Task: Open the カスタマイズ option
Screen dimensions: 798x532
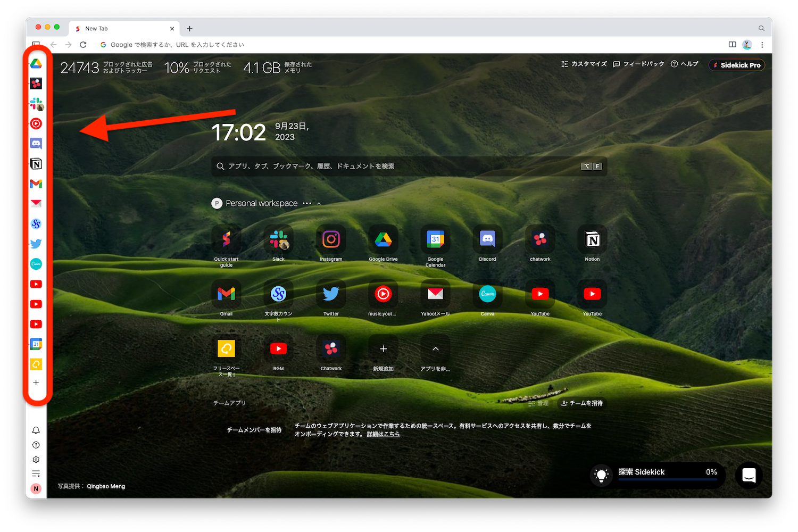Action: 584,64
